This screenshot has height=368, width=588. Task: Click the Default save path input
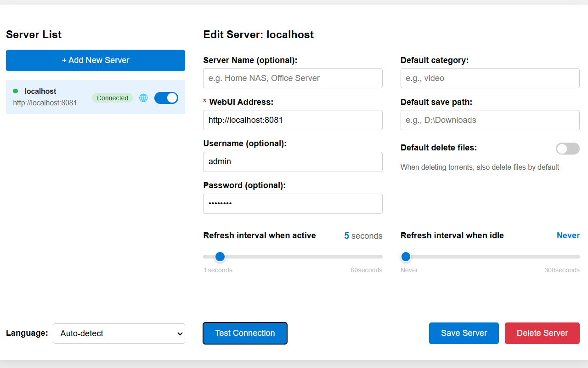coord(490,120)
